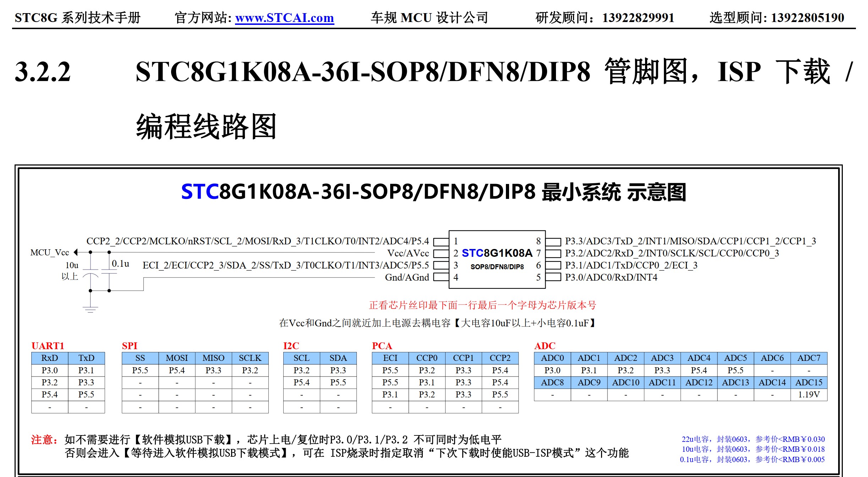Click the Vcc/AVcc pin label
This screenshot has height=477, width=868.
click(x=408, y=253)
